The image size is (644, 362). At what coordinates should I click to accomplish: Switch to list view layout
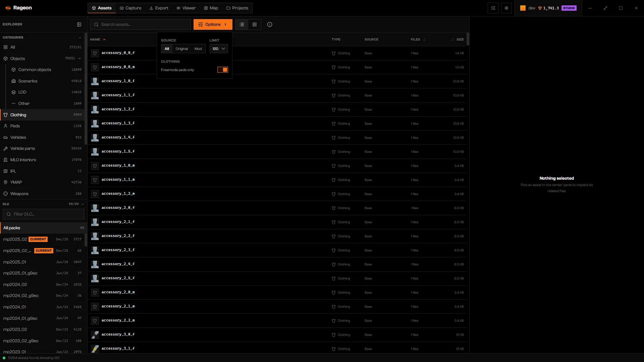click(242, 24)
